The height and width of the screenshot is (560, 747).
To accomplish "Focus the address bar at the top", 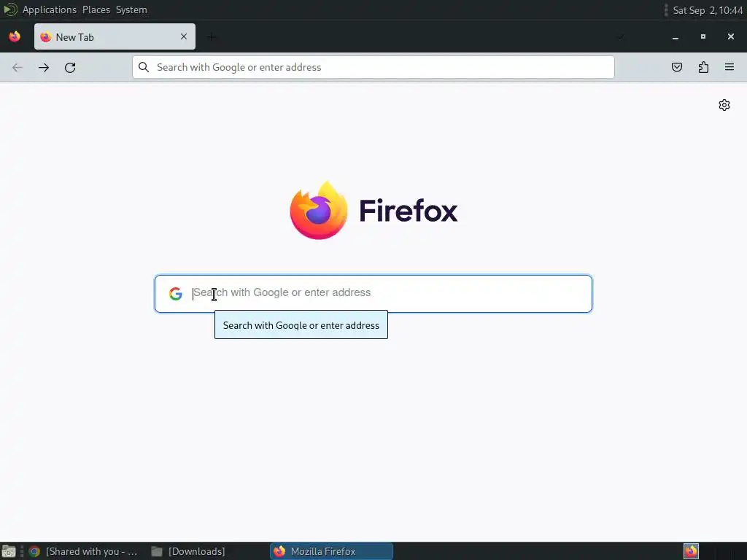I will 373,67.
